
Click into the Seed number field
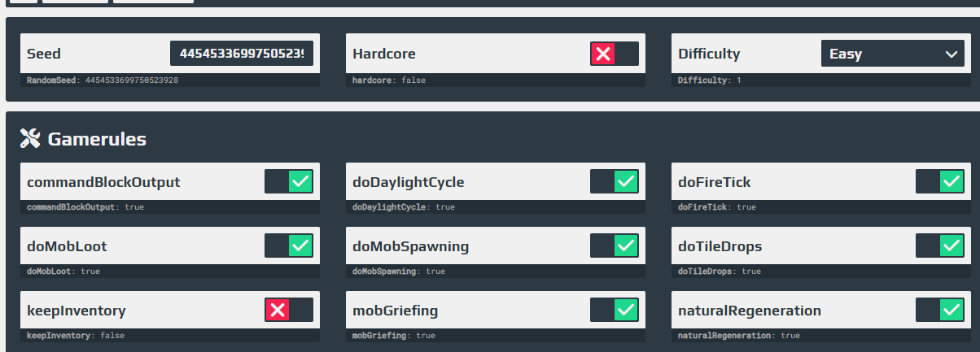242,54
